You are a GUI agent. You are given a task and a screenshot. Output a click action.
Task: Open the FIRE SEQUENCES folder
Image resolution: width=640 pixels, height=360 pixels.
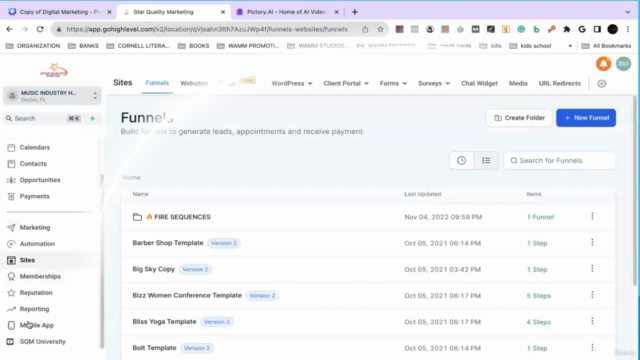(182, 217)
